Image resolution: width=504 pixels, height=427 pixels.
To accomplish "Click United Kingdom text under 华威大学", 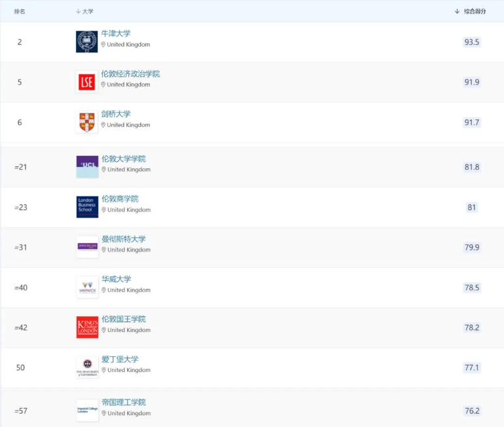I will pyautogui.click(x=129, y=290).
